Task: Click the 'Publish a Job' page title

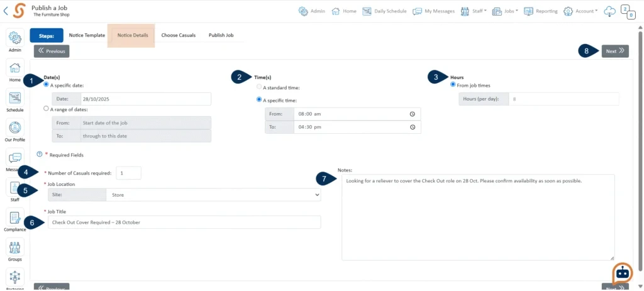Action: click(49, 8)
